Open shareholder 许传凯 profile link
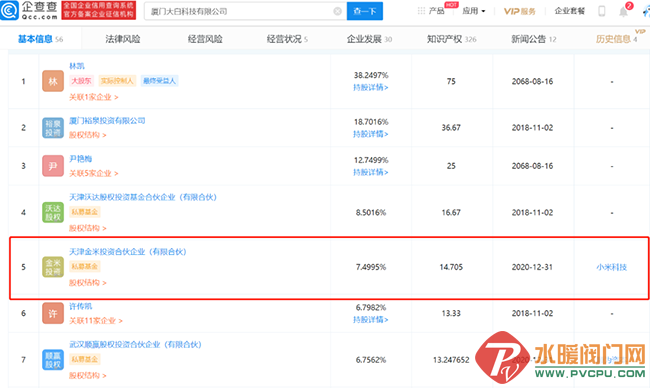 click(80, 306)
